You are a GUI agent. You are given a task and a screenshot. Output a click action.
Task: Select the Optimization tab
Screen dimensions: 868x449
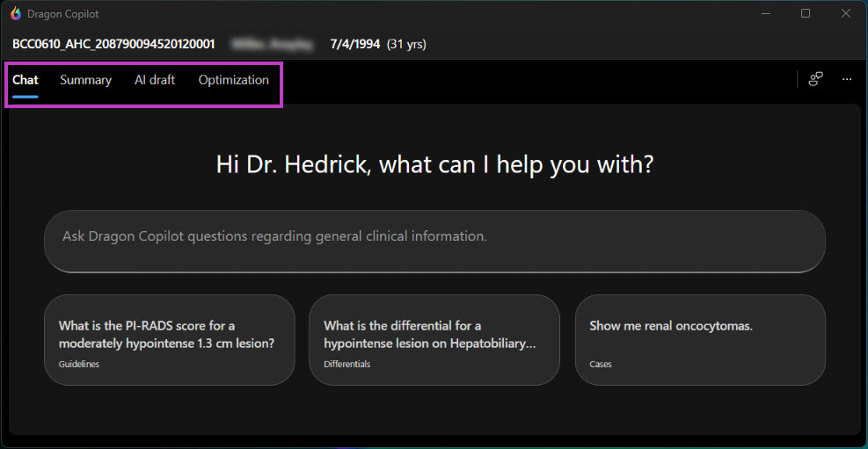[x=234, y=80]
